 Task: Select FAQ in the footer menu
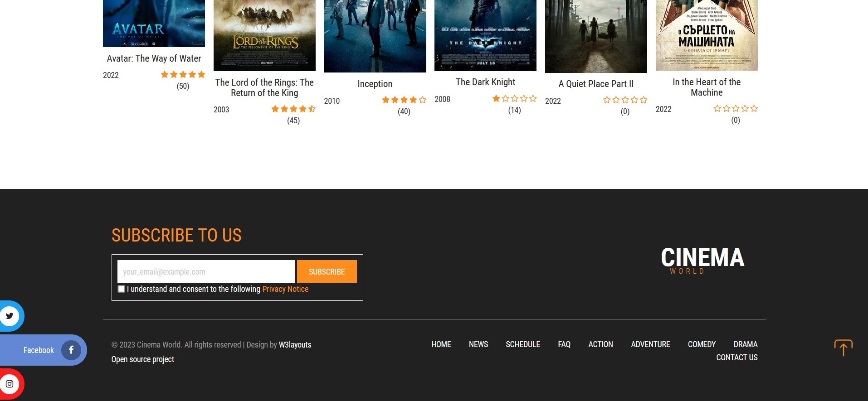pyautogui.click(x=564, y=344)
